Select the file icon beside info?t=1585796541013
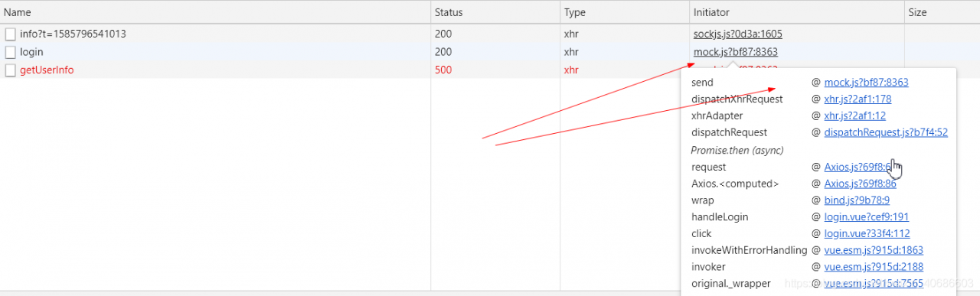980x296 pixels. (x=10, y=34)
